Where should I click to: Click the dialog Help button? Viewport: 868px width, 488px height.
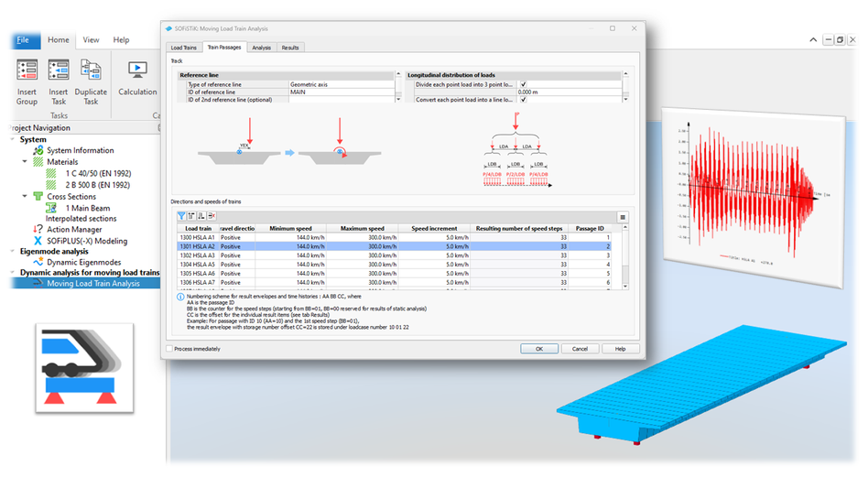coord(621,349)
